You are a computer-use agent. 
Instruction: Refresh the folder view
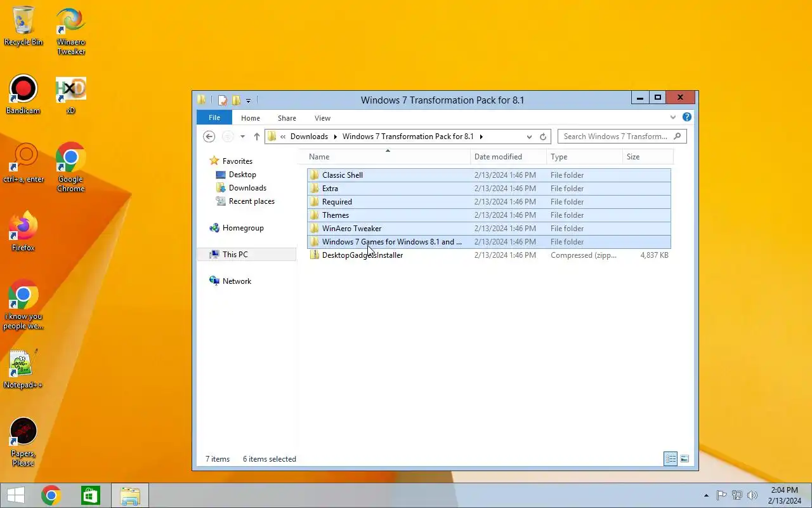pyautogui.click(x=543, y=137)
